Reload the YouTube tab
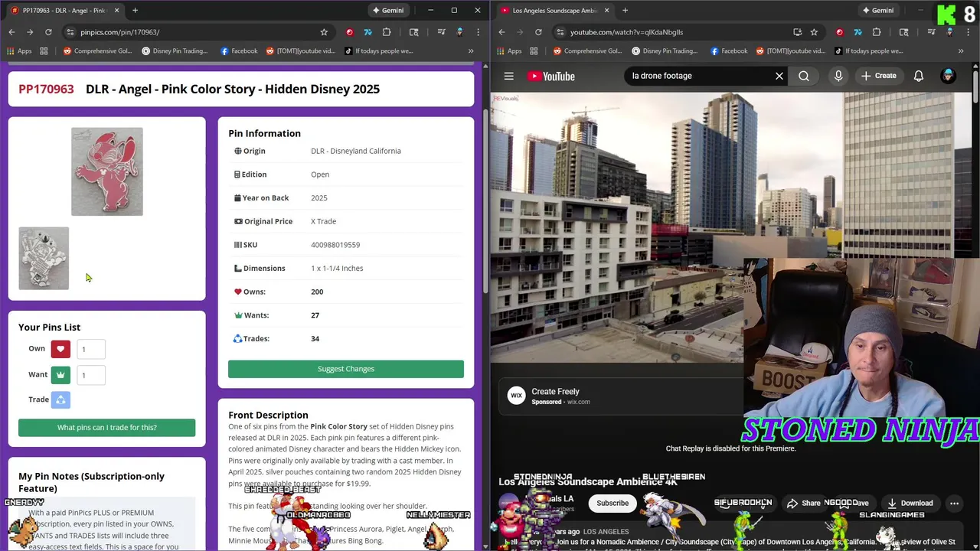This screenshot has width=980, height=551. coord(538,32)
